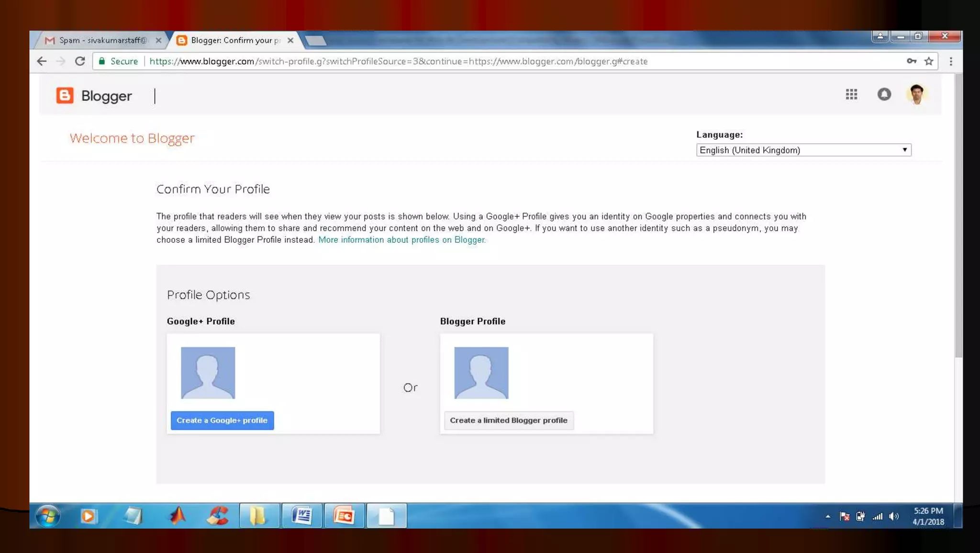
Task: Click Create a Google+ profile button
Action: point(222,420)
